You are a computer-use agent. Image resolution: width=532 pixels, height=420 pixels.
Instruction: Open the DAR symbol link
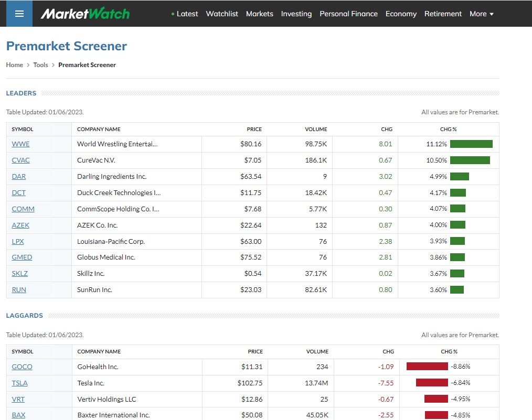pos(19,176)
